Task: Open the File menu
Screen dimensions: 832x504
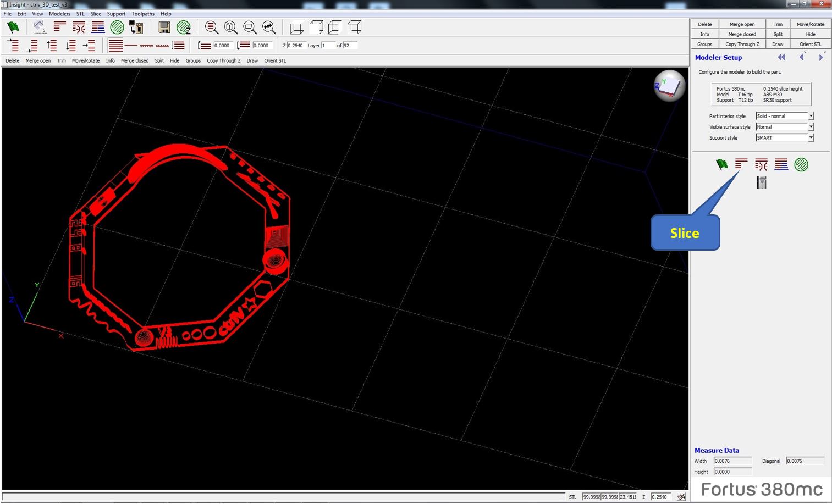Action: 8,14
